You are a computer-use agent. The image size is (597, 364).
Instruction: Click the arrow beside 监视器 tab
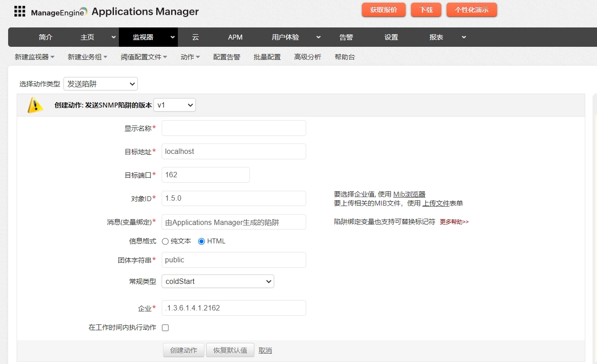tap(172, 37)
